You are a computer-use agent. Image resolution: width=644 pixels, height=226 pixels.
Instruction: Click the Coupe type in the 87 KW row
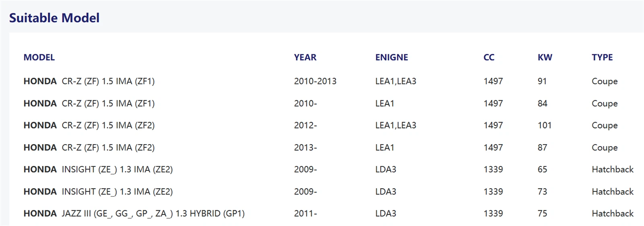click(605, 147)
